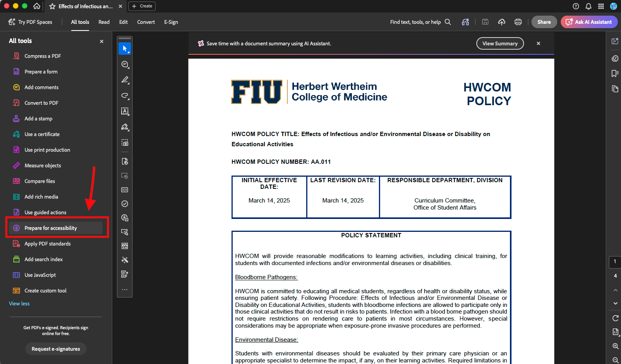
Task: Open the home icon
Action: tap(37, 6)
